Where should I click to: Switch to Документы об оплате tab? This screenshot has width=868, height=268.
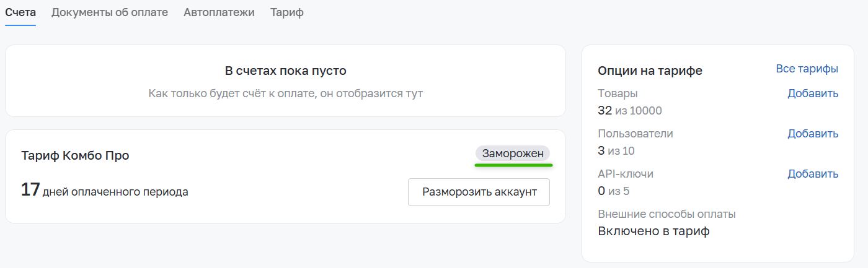pyautogui.click(x=110, y=12)
